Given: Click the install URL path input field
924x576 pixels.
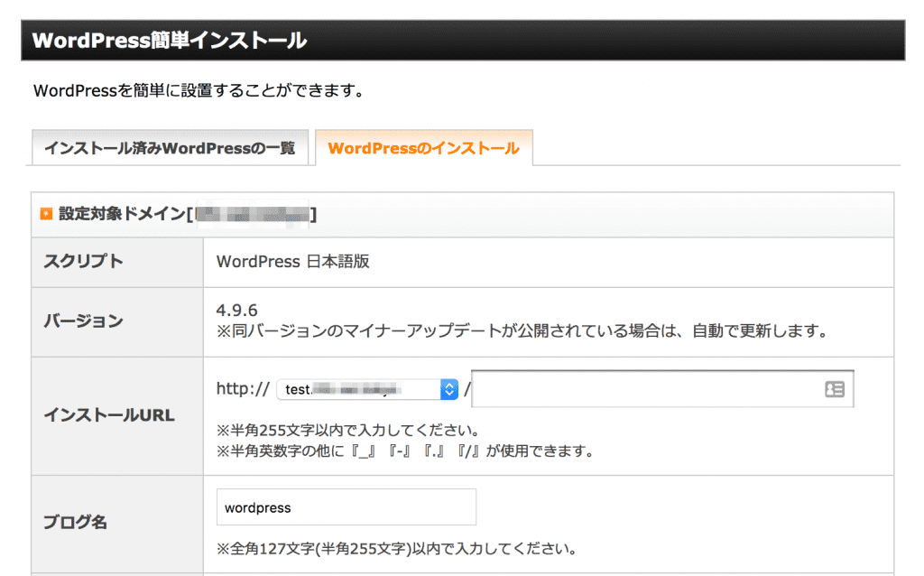Looking at the screenshot, I should pos(662,389).
